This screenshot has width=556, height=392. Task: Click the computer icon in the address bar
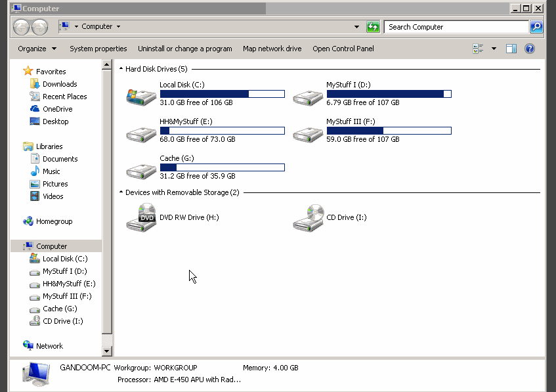pyautogui.click(x=65, y=26)
